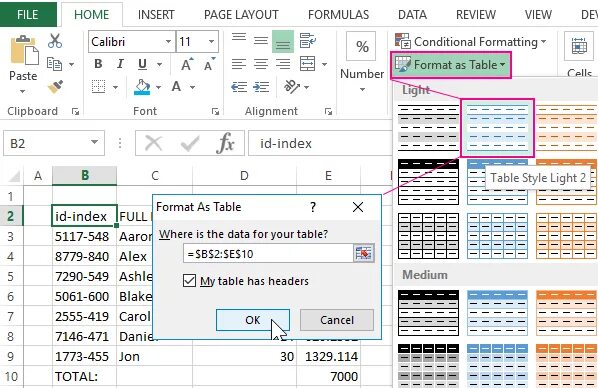Open Font group dialog launcher
The height and width of the screenshot is (388, 598).
pyautogui.click(x=215, y=111)
